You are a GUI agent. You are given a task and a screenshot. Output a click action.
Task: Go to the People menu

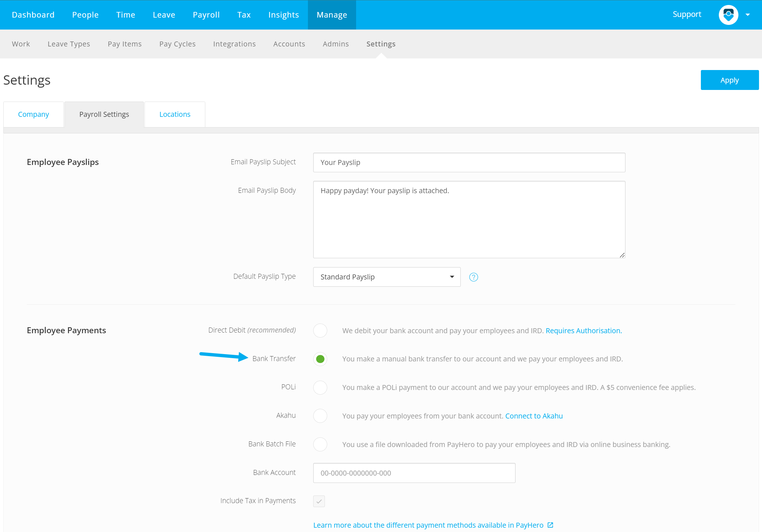(x=85, y=15)
